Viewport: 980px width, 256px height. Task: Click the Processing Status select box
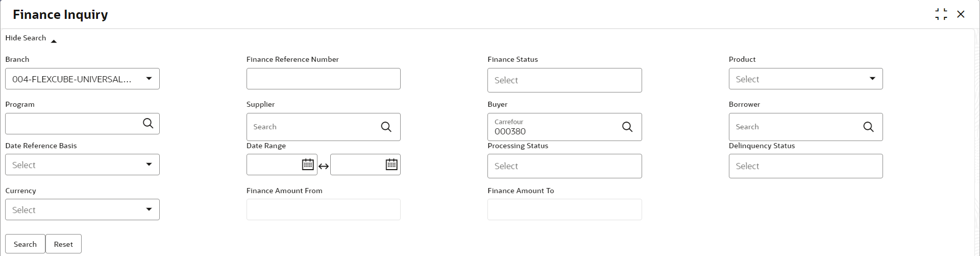564,166
